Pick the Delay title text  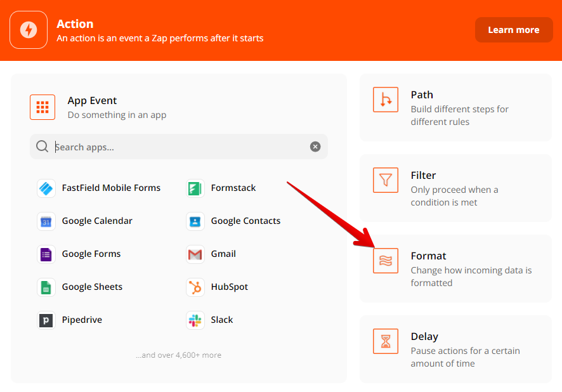click(424, 336)
